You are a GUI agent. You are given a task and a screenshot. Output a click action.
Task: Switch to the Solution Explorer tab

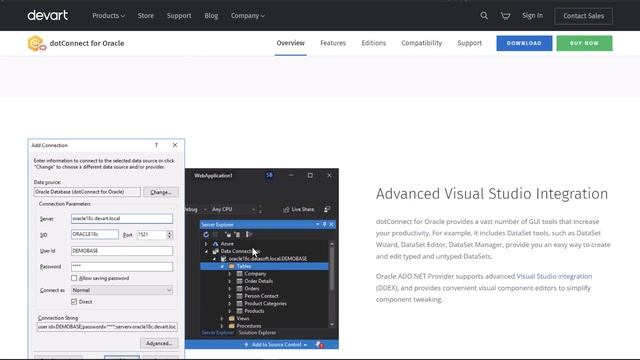click(257, 333)
